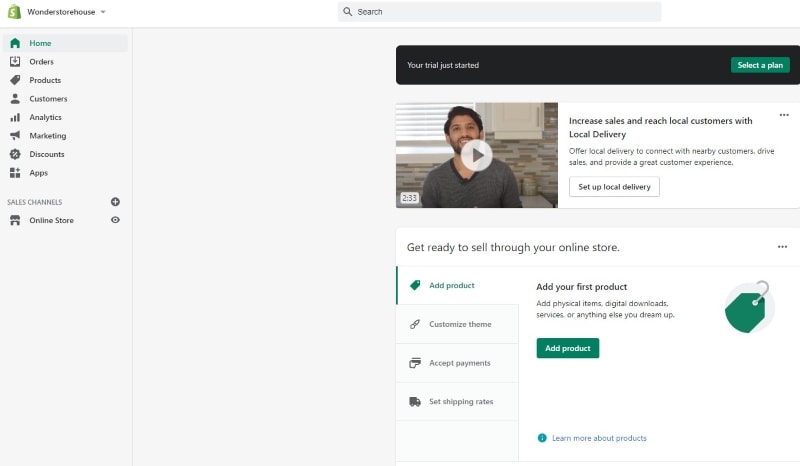800x466 pixels.
Task: Open options menu for online store setup card
Action: click(x=782, y=246)
